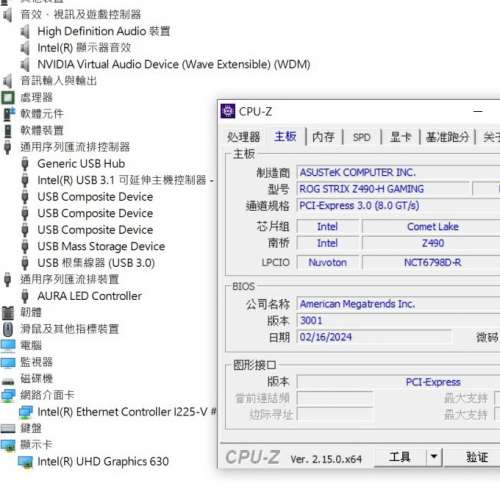
Task: Open the 工具 dropdown arrow in CPU-Z
Action: coord(434,457)
